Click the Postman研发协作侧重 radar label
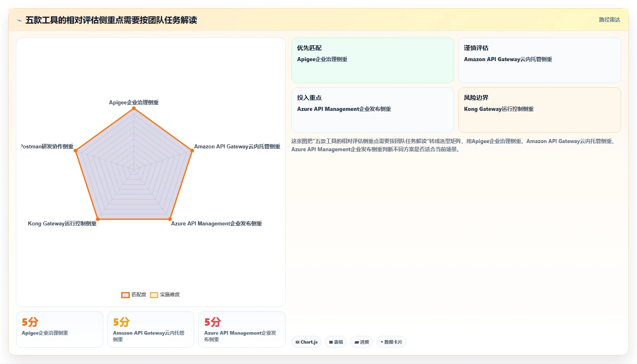 click(x=47, y=146)
